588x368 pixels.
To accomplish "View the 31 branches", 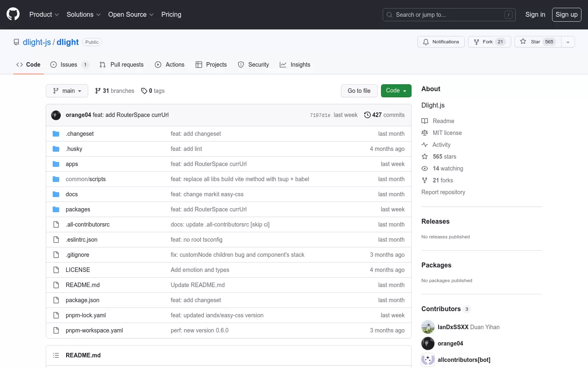I will click(114, 91).
